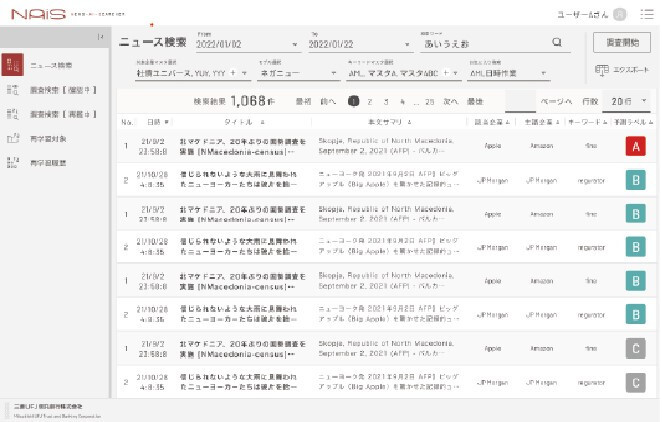The width and height of the screenshot is (662, 422).
Task: Jump to page 25 in pagination
Action: coord(429,102)
